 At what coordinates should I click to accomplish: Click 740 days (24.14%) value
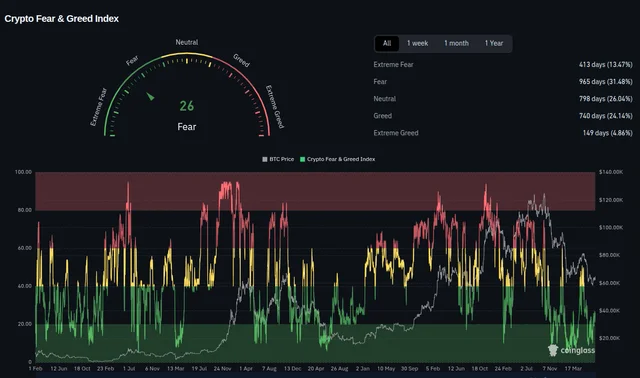pos(606,116)
